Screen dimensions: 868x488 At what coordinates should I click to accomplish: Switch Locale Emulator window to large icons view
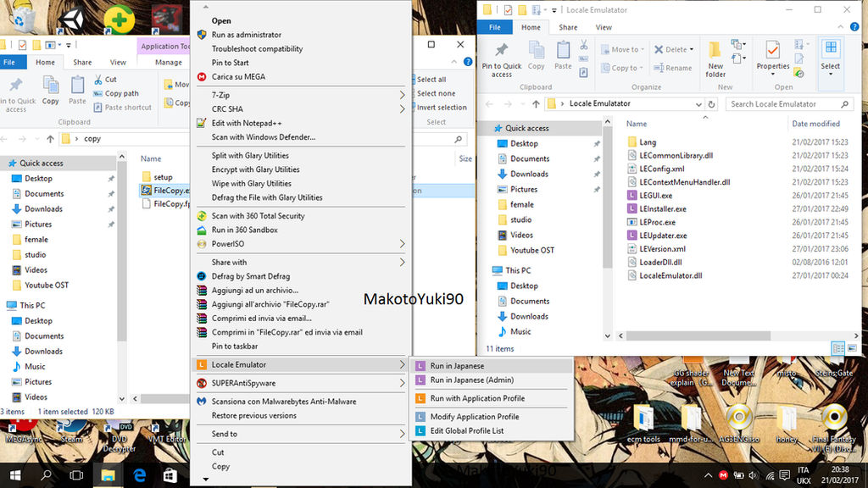pyautogui.click(x=852, y=348)
